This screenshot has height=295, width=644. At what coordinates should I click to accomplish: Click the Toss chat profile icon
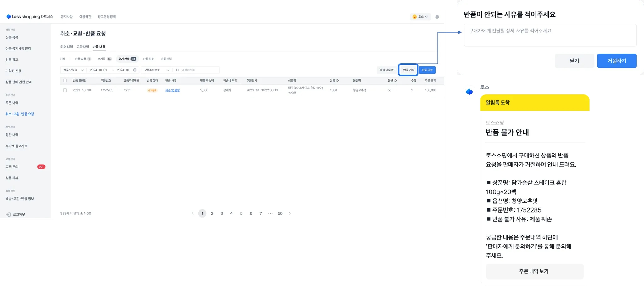(469, 92)
